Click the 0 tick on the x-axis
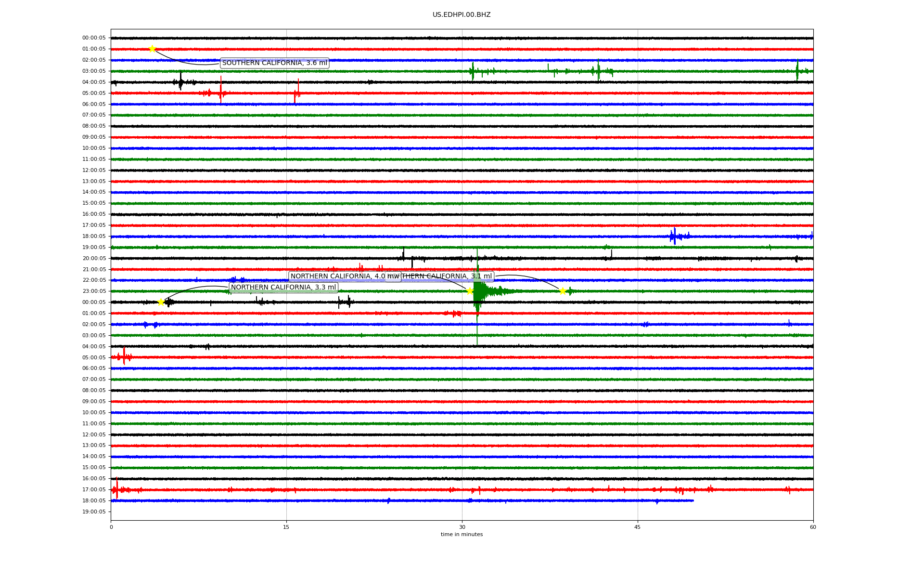The height and width of the screenshot is (578, 924). (111, 527)
